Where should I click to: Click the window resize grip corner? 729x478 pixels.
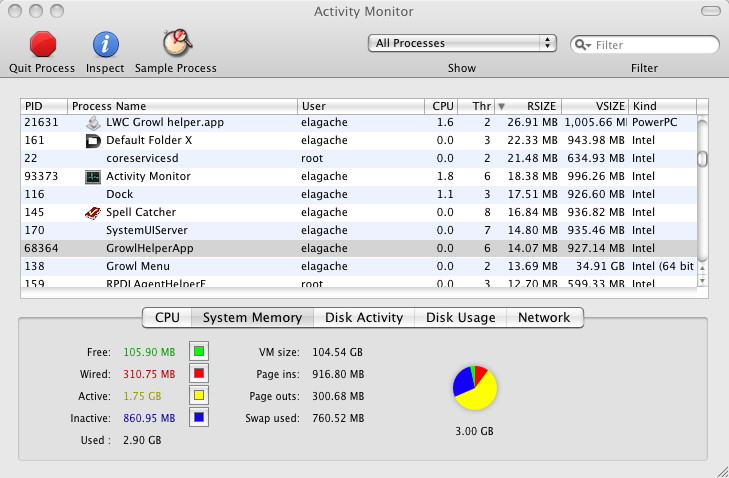(x=721, y=471)
